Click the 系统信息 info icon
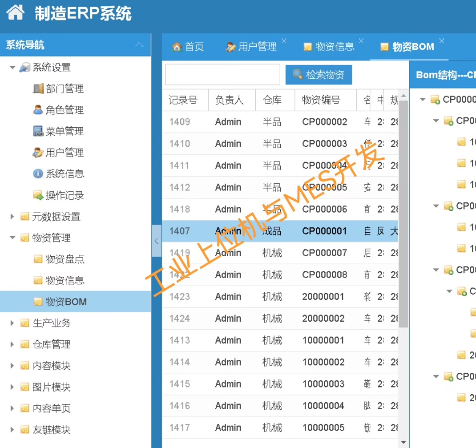This screenshot has height=448, width=476. (x=38, y=174)
